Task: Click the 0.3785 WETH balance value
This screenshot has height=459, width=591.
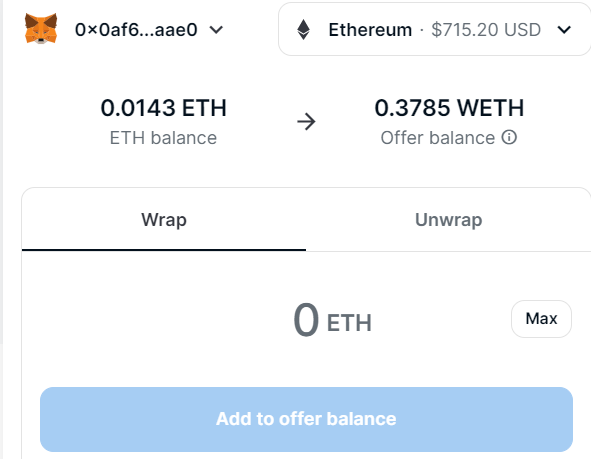Action: (x=449, y=108)
